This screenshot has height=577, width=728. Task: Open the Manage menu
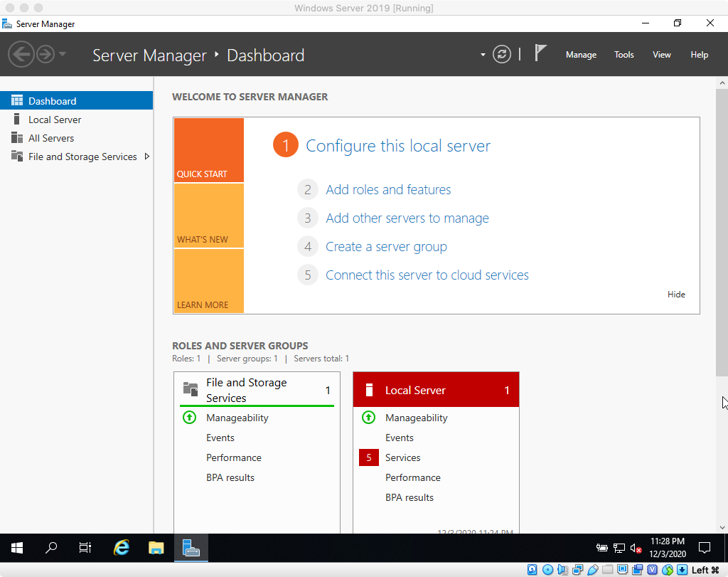[581, 55]
